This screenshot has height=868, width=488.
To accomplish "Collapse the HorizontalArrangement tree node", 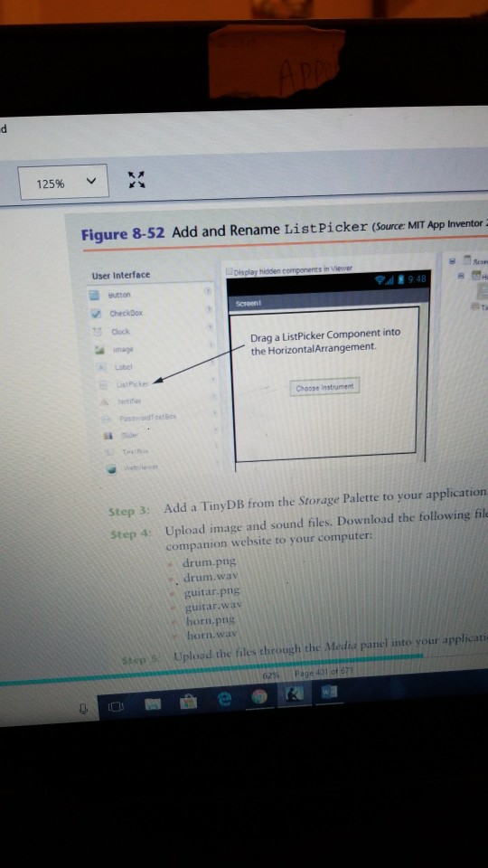I will tap(460, 275).
